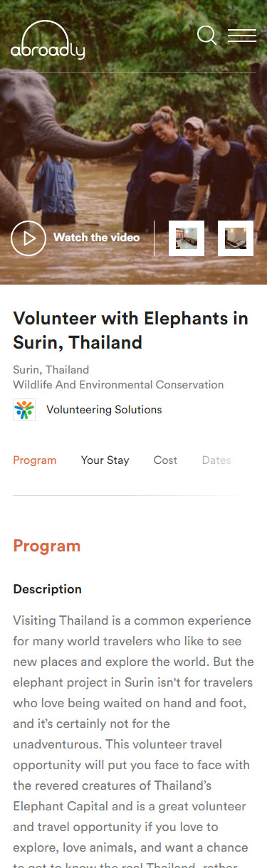Switch to the Dates tab
The width and height of the screenshot is (267, 868).
tap(216, 460)
